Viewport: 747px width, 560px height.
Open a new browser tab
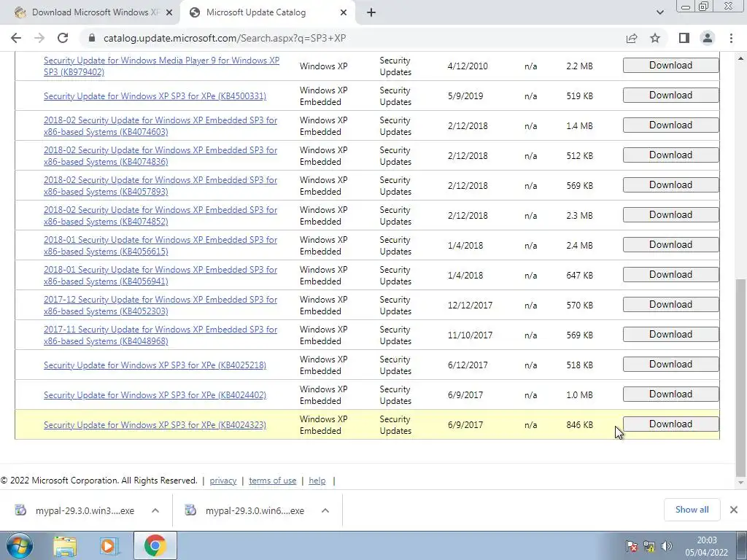(x=371, y=13)
